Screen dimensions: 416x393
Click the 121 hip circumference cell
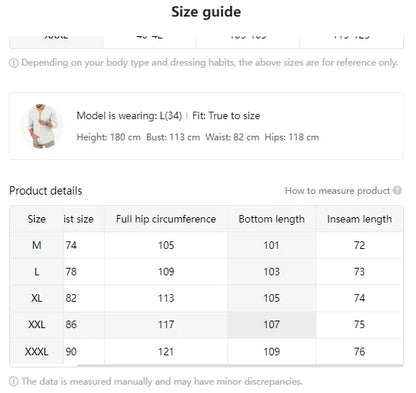point(166,351)
